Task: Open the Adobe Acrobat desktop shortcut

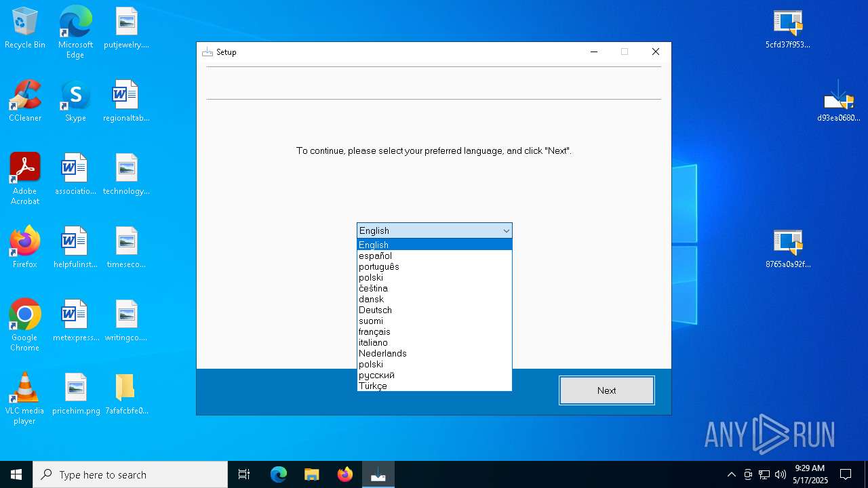Action: coord(25,178)
